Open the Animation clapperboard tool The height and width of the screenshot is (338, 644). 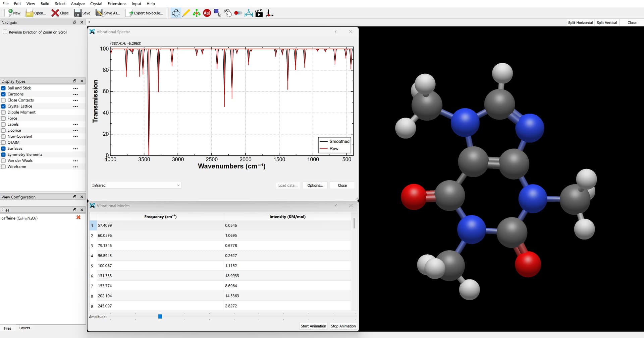pyautogui.click(x=259, y=13)
